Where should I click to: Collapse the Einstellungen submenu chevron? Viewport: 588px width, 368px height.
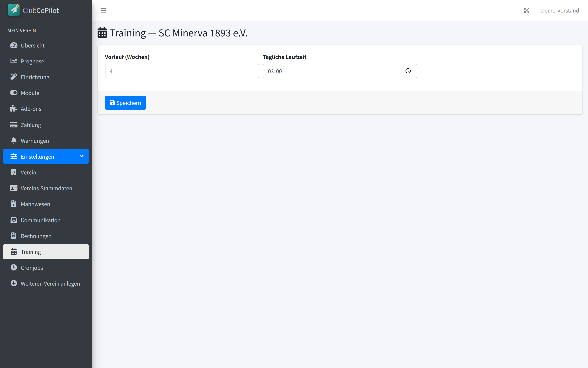point(82,156)
